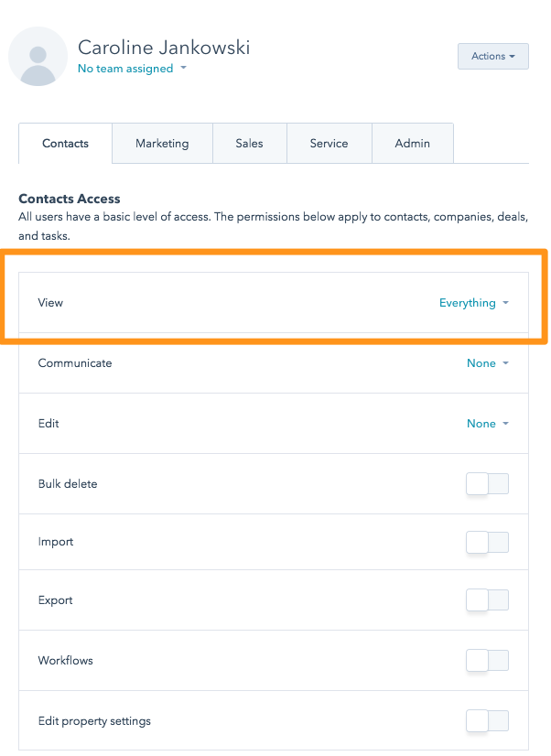Open the Sales tab
Screen dimensions: 551x756
tap(249, 144)
